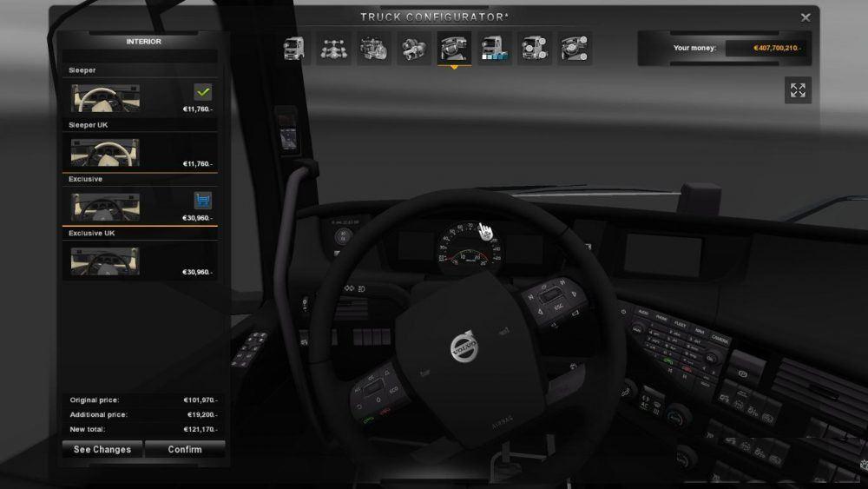Click the blue shopping cart on Exclusive
Screen dimensions: 868x489
click(203, 201)
